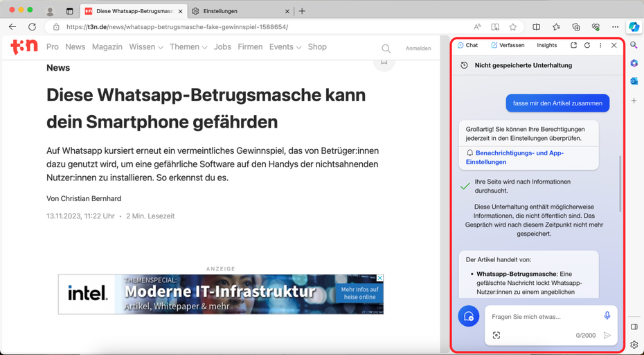Screen dimensions: 644x355
Task: Go to the t3n home logo
Action: [24, 47]
